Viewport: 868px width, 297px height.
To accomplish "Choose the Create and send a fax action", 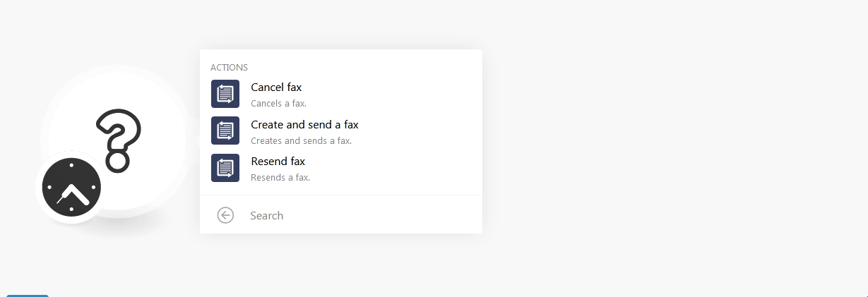I will [304, 125].
